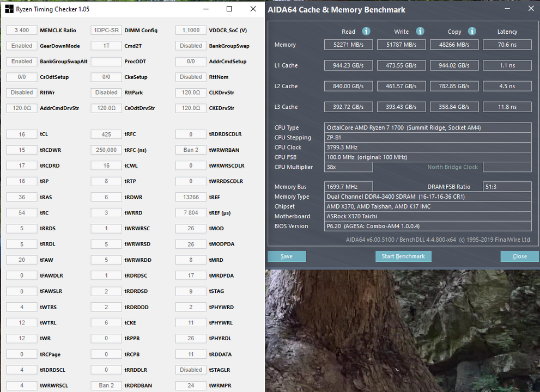Click the AddrCmdSetup 0/0 field
The height and width of the screenshot is (392, 540).
191,62
